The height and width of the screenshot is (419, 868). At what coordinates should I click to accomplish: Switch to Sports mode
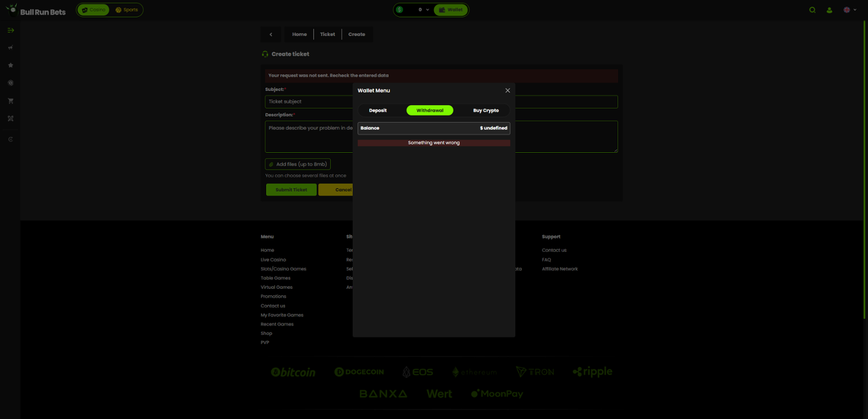pyautogui.click(x=127, y=10)
